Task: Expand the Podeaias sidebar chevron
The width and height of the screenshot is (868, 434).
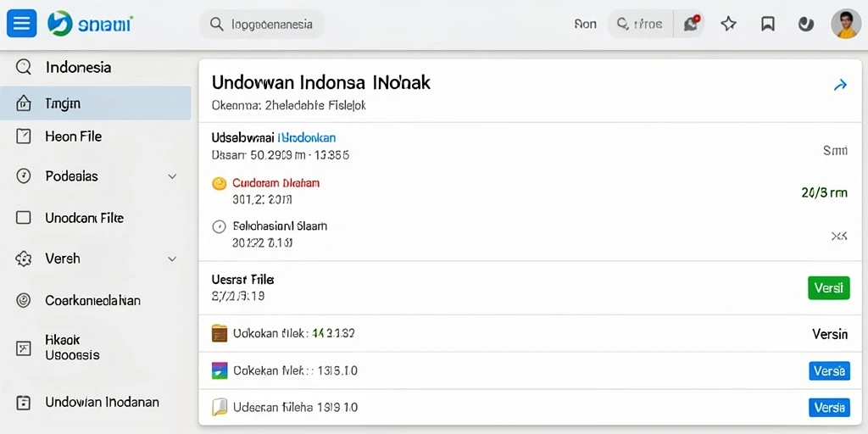Action: point(172,176)
